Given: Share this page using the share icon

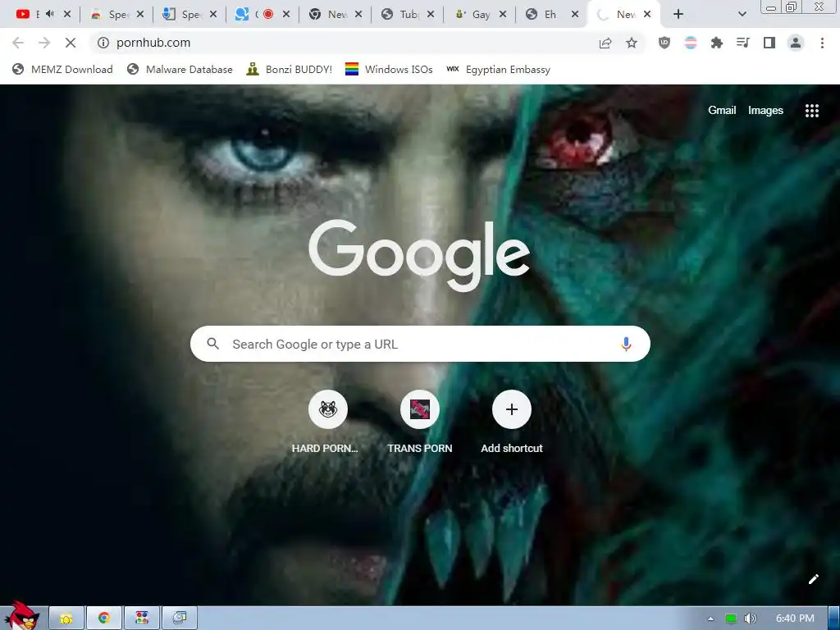Looking at the screenshot, I should tap(605, 43).
